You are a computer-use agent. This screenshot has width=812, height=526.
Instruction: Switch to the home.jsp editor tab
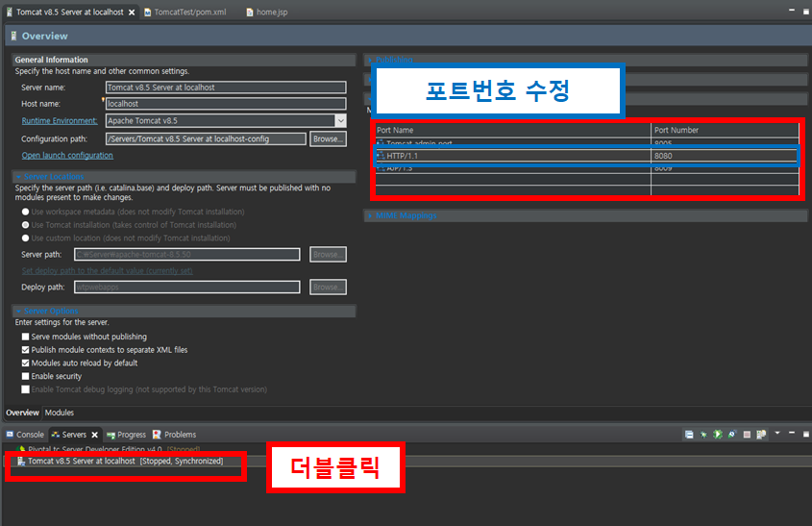click(x=267, y=12)
